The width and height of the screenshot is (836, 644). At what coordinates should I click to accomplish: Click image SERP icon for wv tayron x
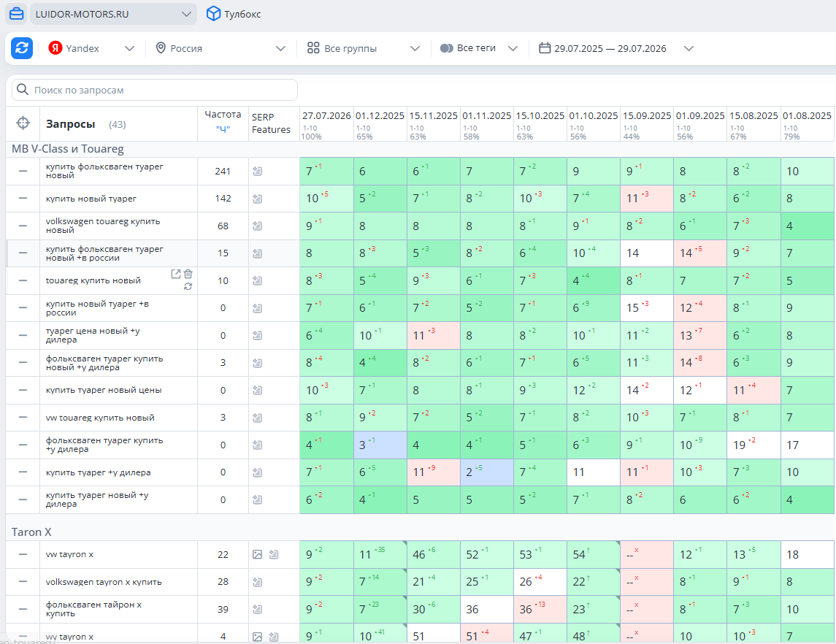coord(258,637)
